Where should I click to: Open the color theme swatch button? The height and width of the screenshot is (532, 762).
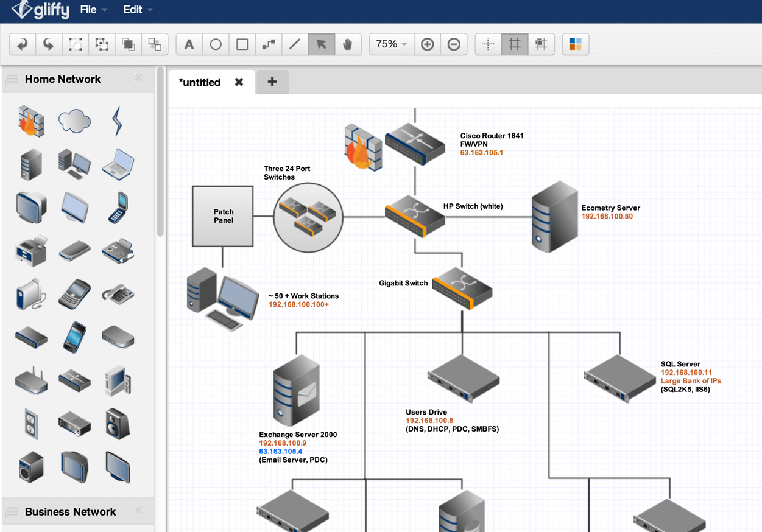576,44
